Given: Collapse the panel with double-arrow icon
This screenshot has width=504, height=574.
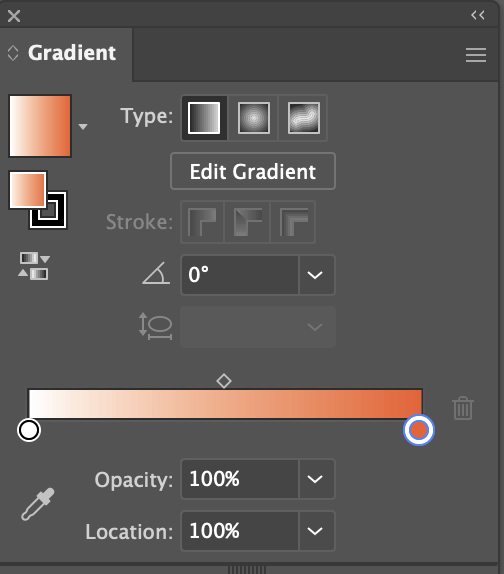Looking at the screenshot, I should point(478,15).
